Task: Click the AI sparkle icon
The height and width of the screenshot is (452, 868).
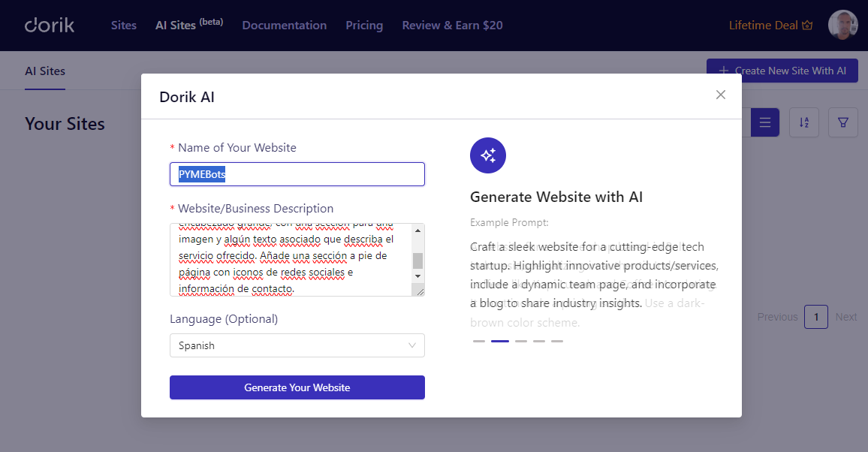Action: tap(488, 155)
